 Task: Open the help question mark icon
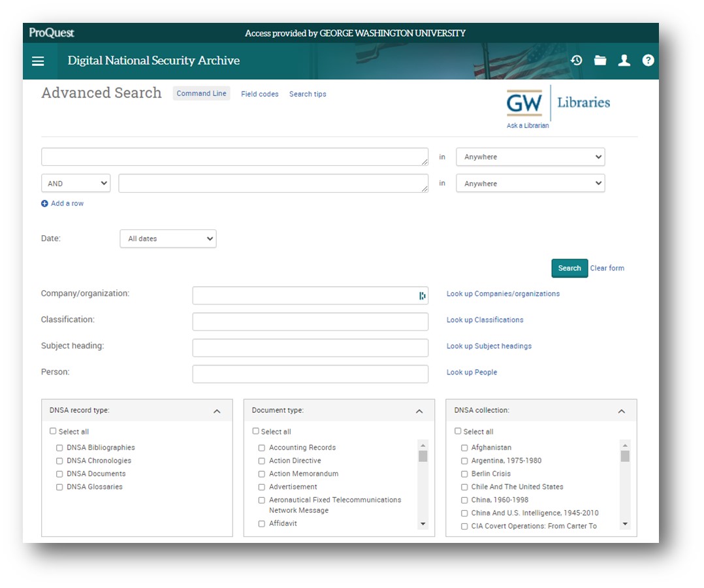coord(648,60)
